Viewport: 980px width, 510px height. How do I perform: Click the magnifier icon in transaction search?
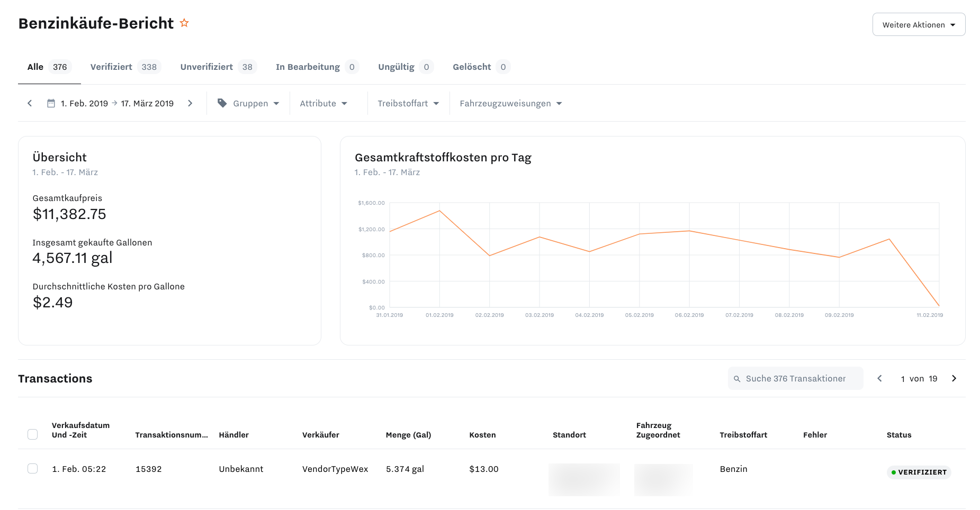click(x=737, y=379)
